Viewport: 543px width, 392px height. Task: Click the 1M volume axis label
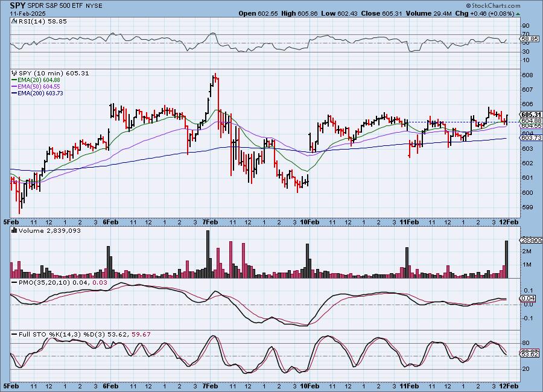[x=527, y=265]
